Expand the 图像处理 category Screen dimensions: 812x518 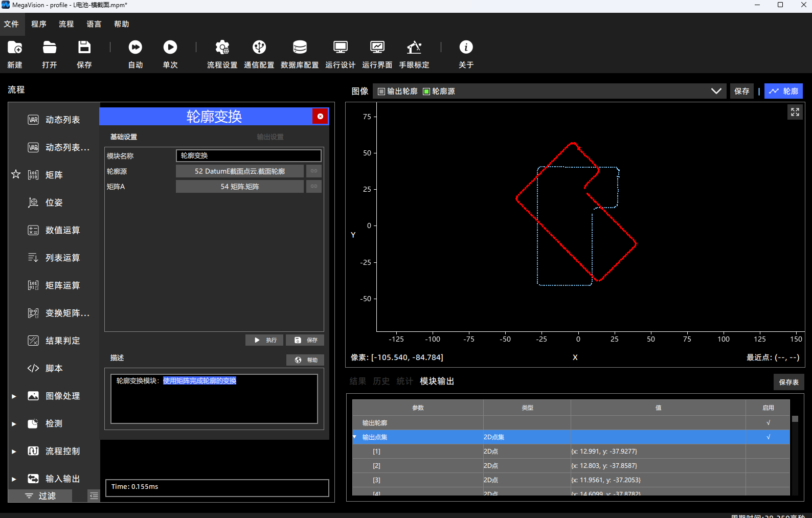click(x=14, y=396)
